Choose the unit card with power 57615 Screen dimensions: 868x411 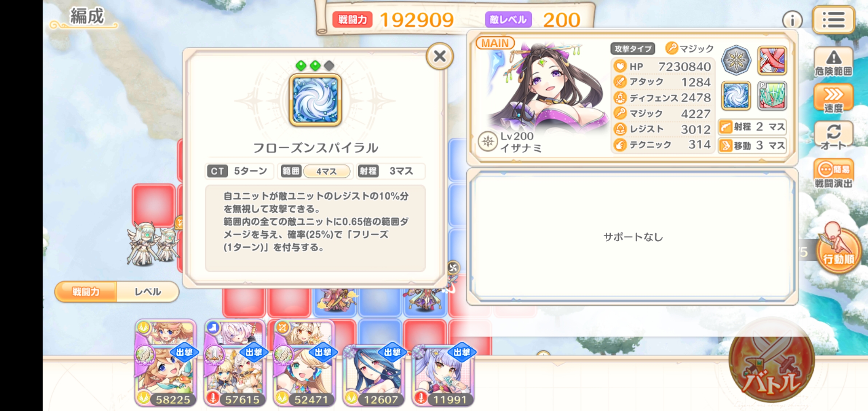click(235, 363)
